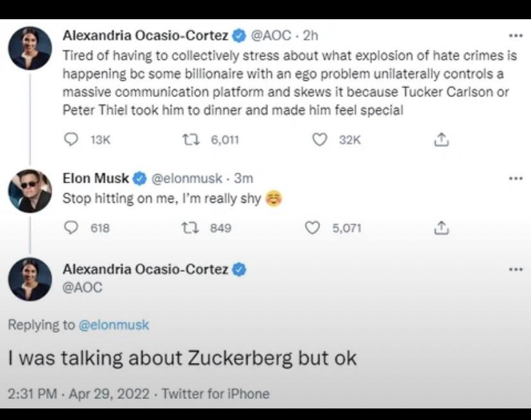The image size is (531, 420).
Task: Click the 2:31 PM Apr 29, 2022 timestamp
Action: pyautogui.click(x=77, y=393)
